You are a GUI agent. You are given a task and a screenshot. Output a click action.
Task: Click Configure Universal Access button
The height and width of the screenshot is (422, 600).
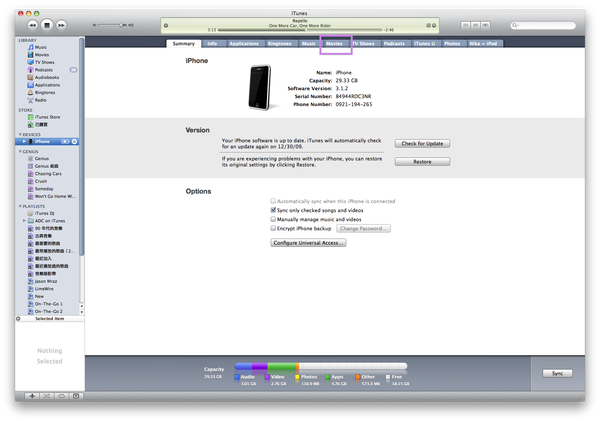(x=308, y=243)
